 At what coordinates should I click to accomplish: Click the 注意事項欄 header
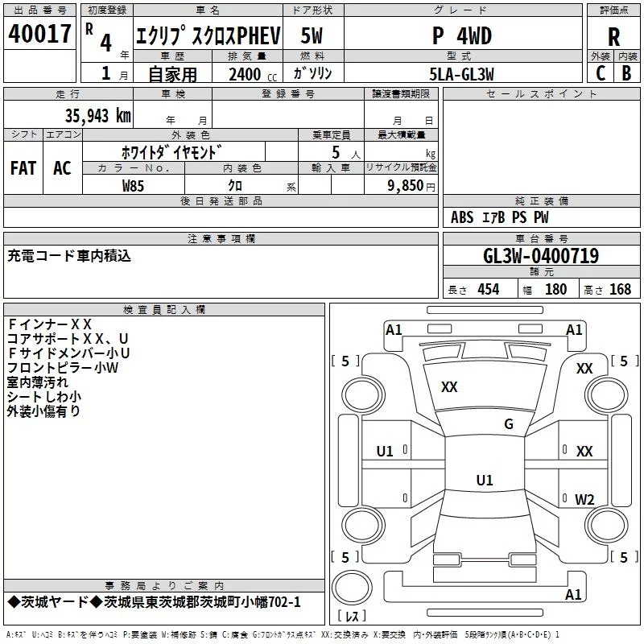point(221,238)
